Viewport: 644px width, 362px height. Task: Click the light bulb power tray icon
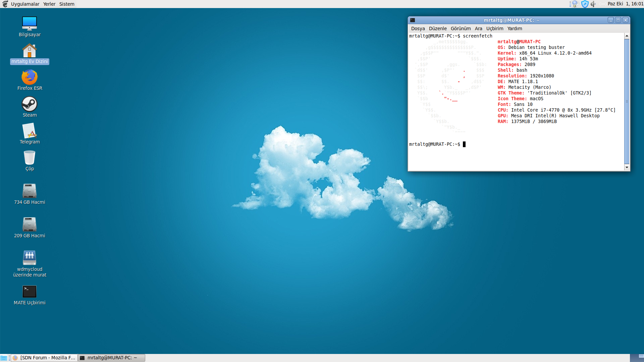[x=575, y=4]
